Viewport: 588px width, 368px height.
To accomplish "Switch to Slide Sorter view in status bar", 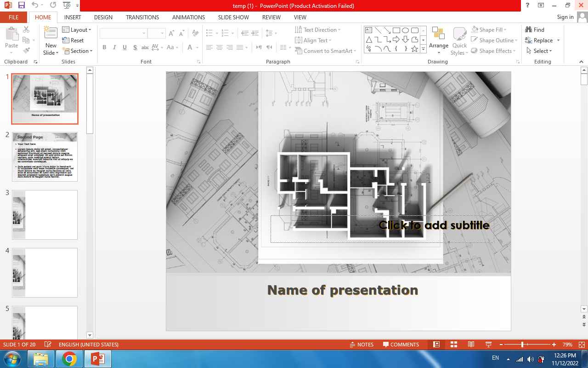I will [453, 345].
